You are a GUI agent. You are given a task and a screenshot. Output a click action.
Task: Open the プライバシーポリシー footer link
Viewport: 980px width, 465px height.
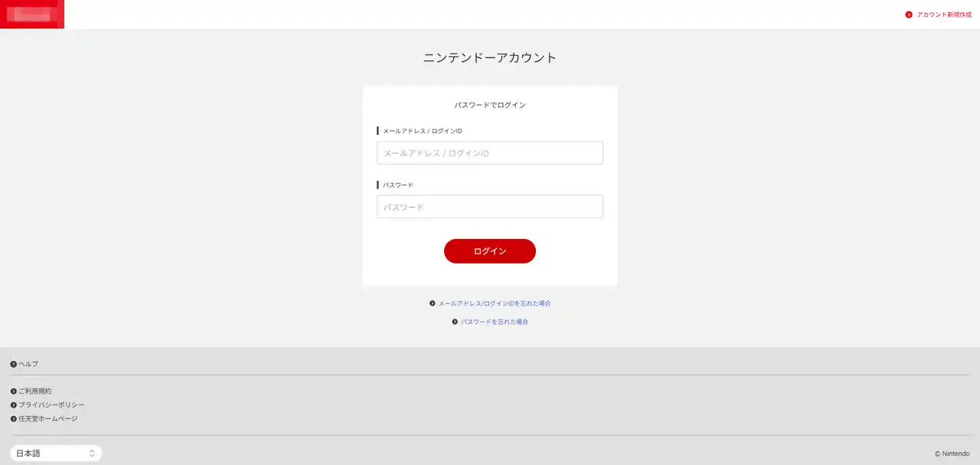click(x=51, y=405)
